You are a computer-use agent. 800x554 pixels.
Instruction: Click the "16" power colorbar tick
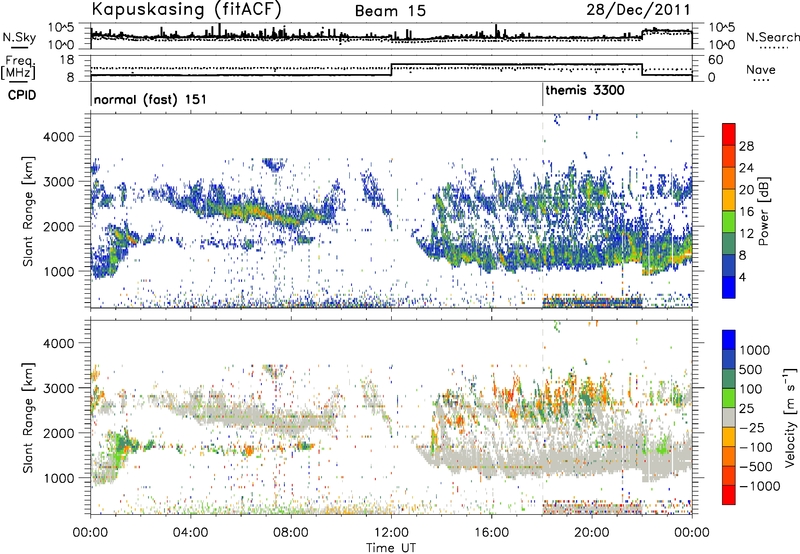pyautogui.click(x=746, y=212)
